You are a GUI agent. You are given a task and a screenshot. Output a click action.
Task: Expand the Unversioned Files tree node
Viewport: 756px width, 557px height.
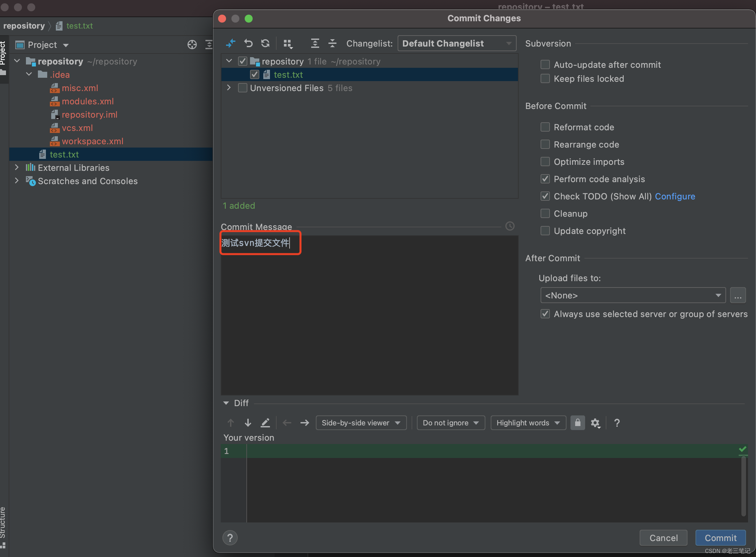tap(229, 88)
